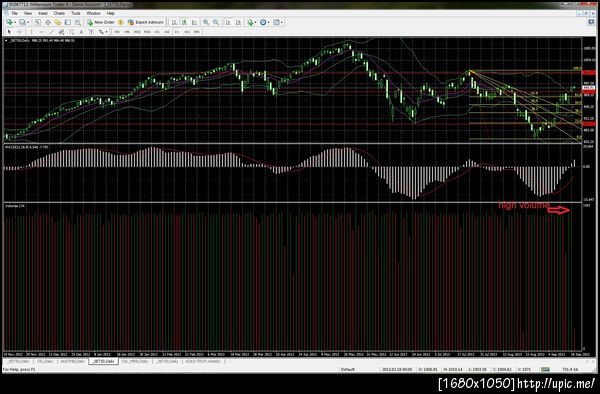Expand the New Chart dropdown arrow
Image resolution: width=600 pixels, height=394 pixels.
[15, 22]
